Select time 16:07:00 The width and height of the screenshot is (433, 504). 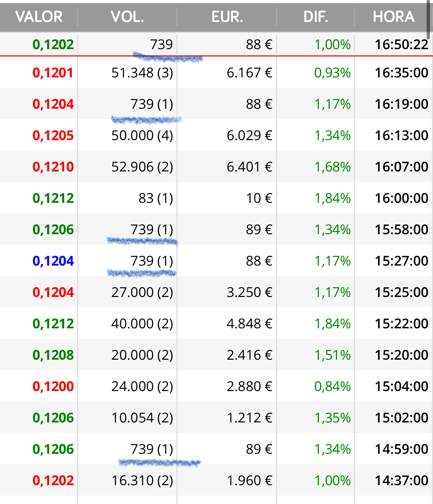point(402,167)
